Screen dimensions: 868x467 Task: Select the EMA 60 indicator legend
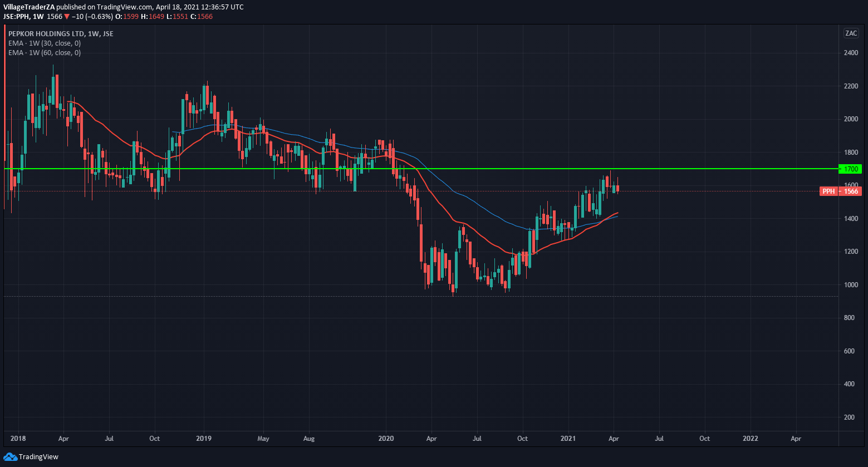click(x=45, y=53)
